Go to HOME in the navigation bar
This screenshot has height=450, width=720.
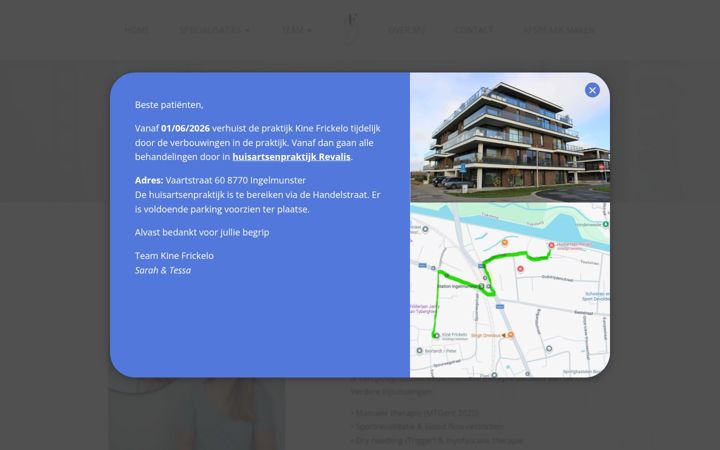pyautogui.click(x=137, y=30)
